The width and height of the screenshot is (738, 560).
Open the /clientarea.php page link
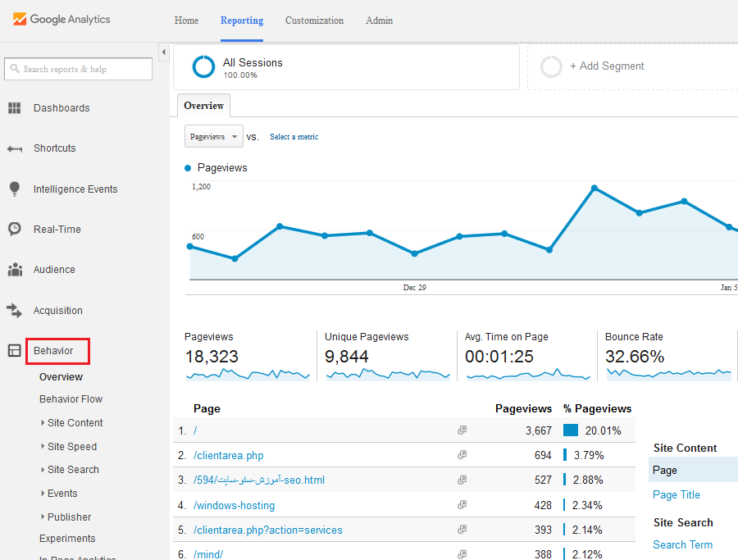[228, 456]
